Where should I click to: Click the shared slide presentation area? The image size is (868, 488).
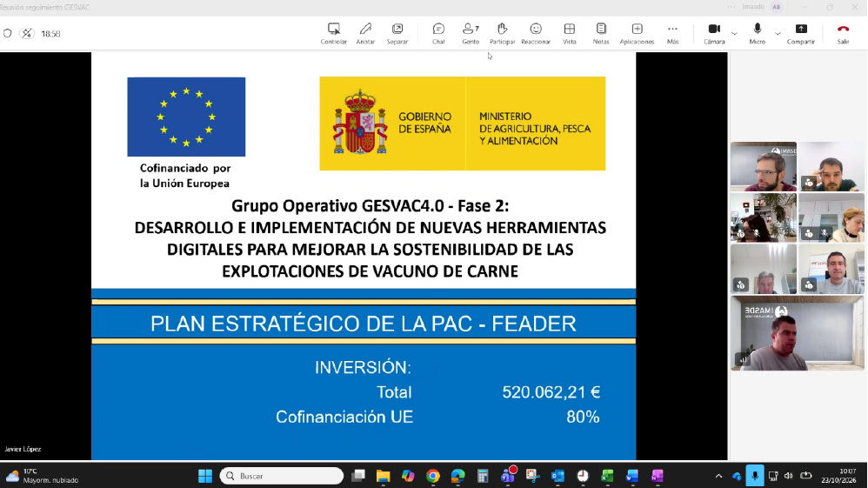tap(364, 256)
